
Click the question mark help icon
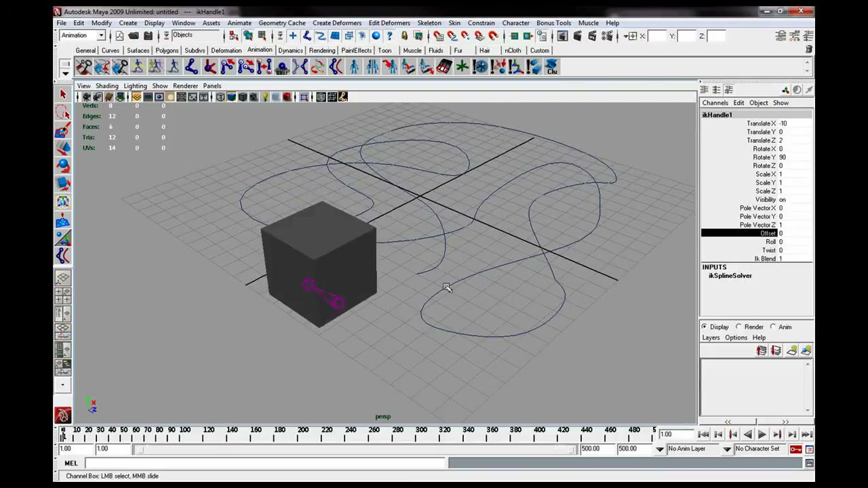389,36
